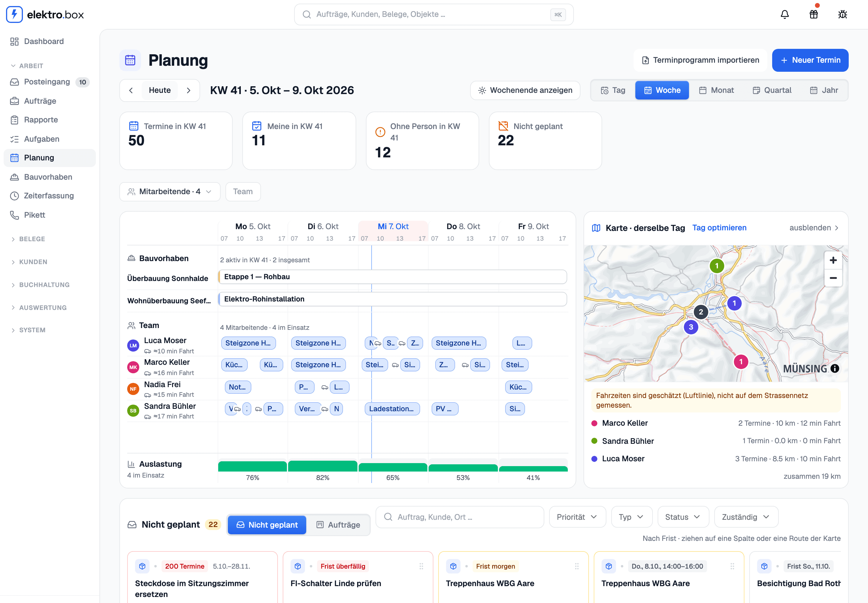Viewport: 868px width, 603px height.
Task: Click Monday's 76% Auslastung bar
Action: click(252, 467)
